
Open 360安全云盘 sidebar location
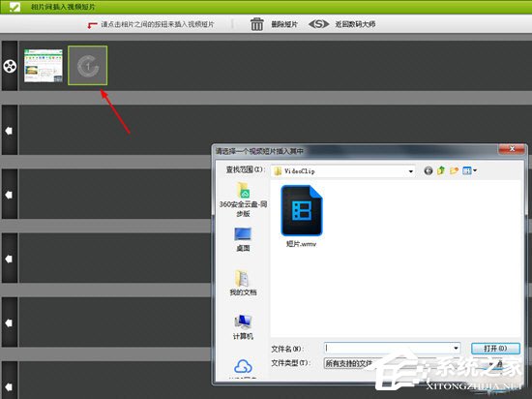pos(243,199)
